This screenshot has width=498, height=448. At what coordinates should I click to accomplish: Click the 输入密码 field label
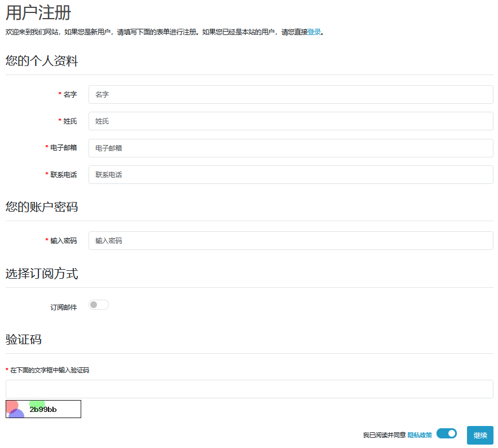(63, 241)
